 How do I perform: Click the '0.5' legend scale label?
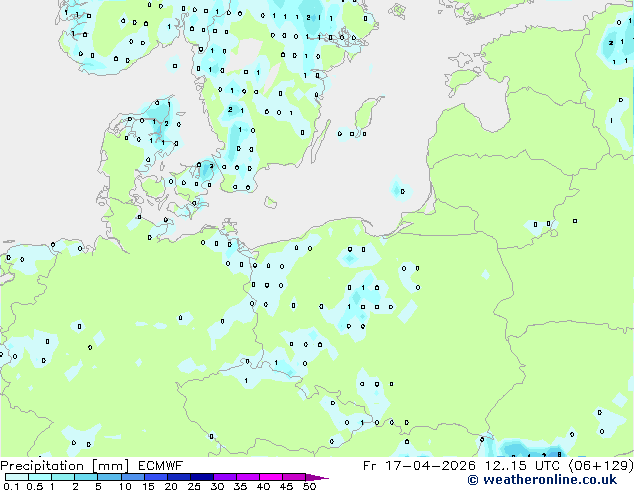click(x=34, y=486)
